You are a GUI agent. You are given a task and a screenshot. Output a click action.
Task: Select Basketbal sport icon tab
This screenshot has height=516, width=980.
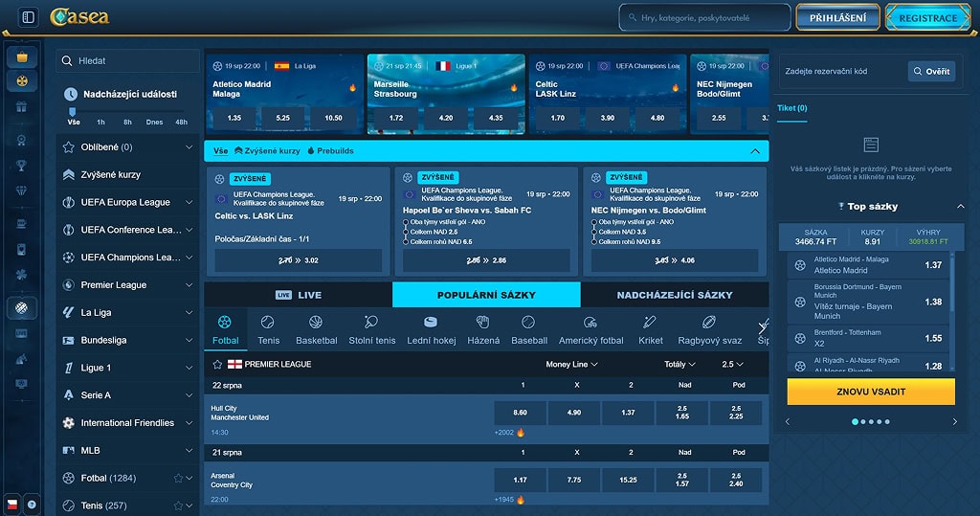point(316,329)
